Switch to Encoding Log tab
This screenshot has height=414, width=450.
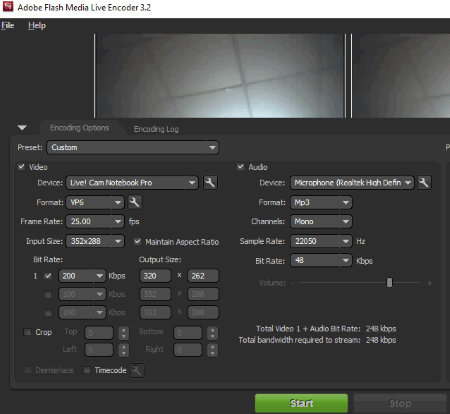(156, 129)
